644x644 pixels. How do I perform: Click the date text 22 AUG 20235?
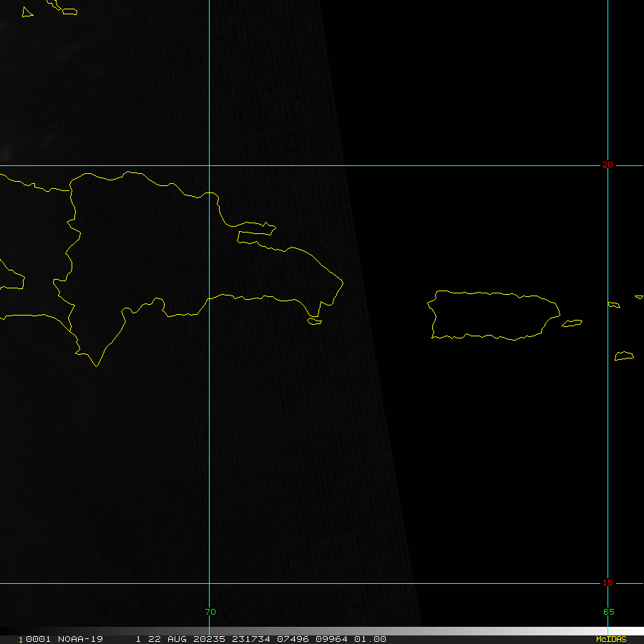(187, 639)
